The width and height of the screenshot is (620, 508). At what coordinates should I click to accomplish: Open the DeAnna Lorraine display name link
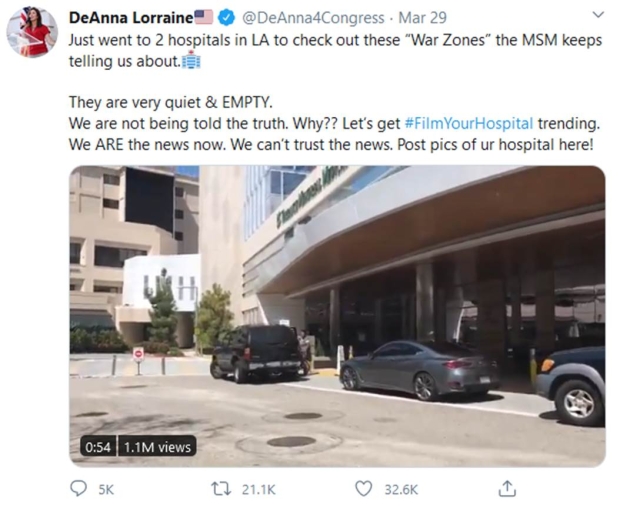click(129, 17)
